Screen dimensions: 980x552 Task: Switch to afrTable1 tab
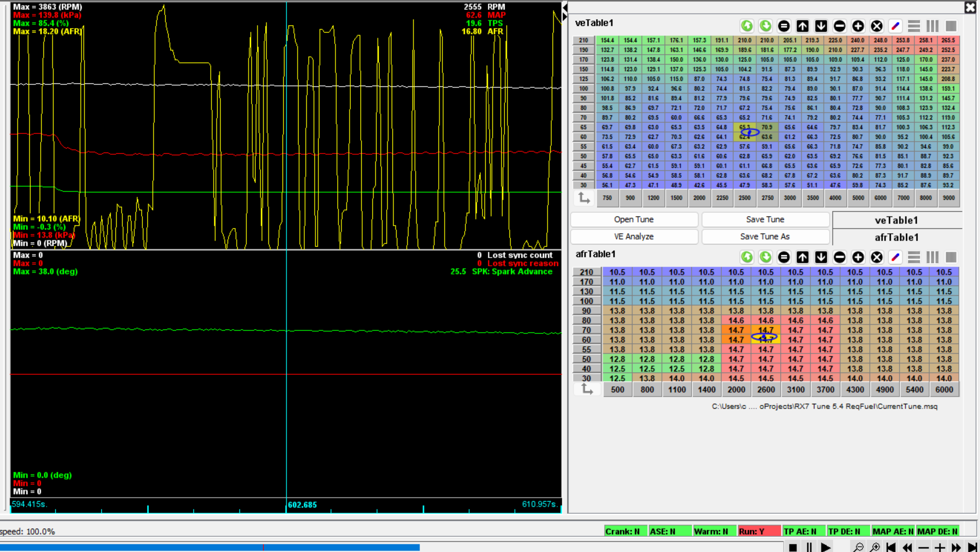point(896,238)
